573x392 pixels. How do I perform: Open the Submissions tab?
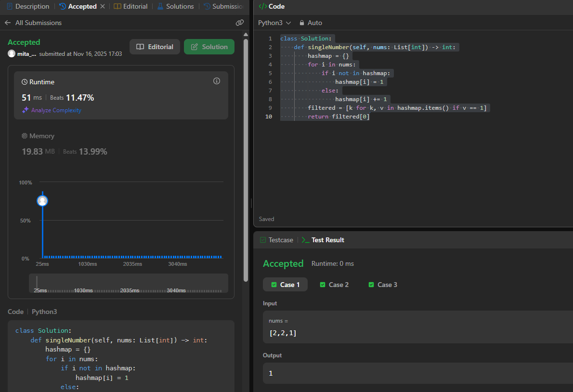(x=223, y=6)
